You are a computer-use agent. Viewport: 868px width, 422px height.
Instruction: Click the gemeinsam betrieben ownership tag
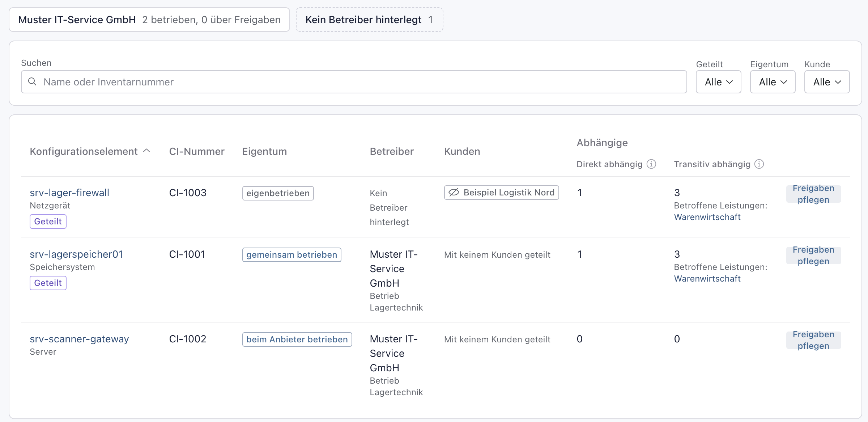[292, 254]
